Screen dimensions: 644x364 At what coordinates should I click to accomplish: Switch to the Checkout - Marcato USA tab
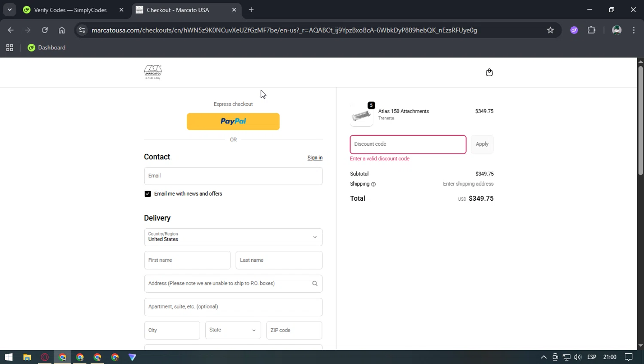[x=178, y=10]
